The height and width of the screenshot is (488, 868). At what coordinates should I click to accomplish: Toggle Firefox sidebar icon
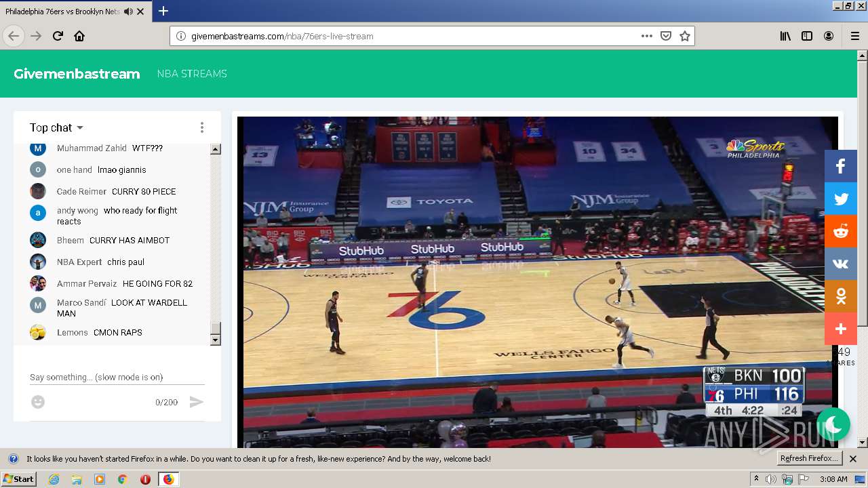click(807, 36)
